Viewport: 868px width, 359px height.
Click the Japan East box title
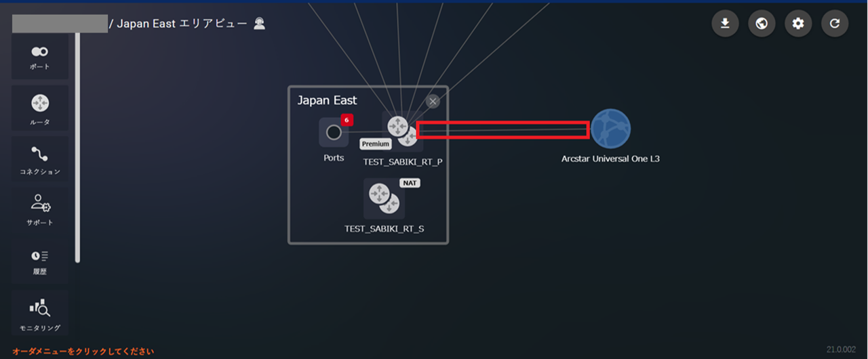327,100
